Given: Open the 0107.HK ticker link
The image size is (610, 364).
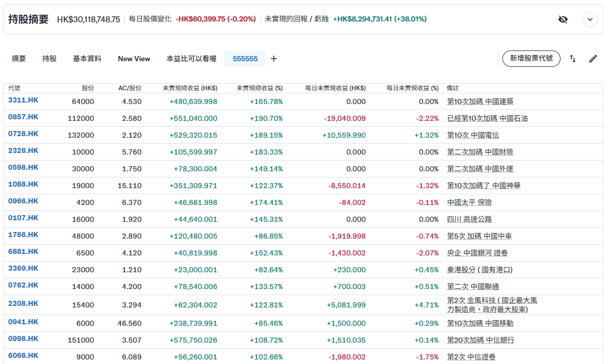Looking at the screenshot, I should pyautogui.click(x=23, y=218).
